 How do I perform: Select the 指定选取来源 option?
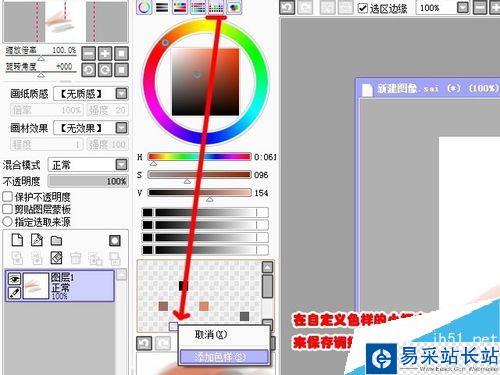[7, 221]
